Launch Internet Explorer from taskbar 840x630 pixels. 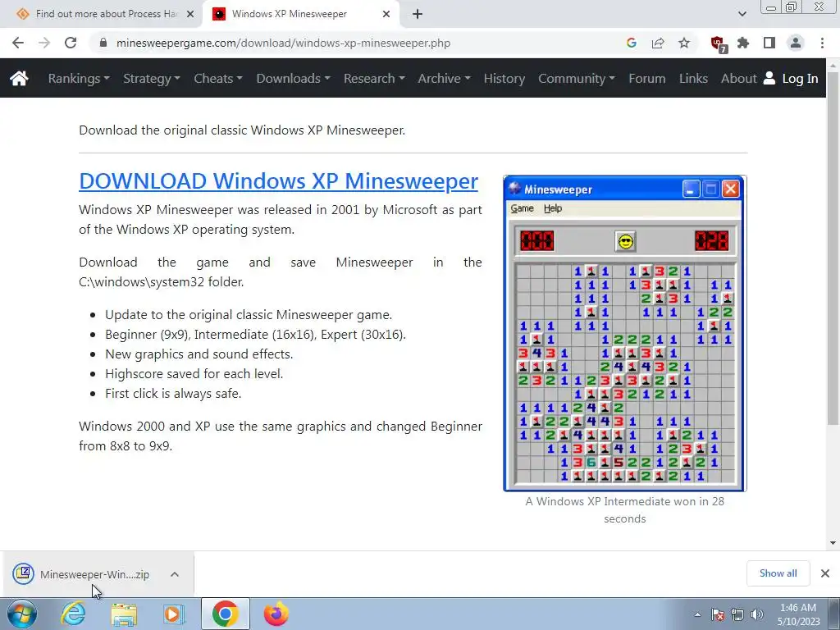pos(73,614)
